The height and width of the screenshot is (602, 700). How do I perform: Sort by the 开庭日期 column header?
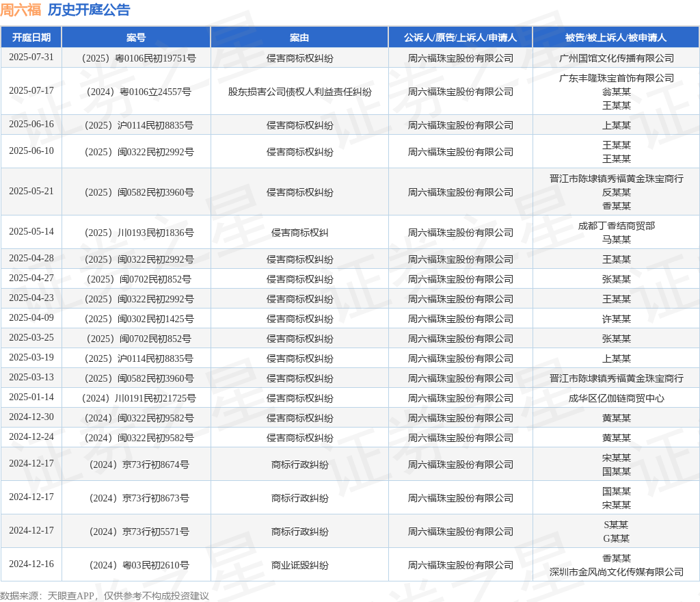coord(31,38)
